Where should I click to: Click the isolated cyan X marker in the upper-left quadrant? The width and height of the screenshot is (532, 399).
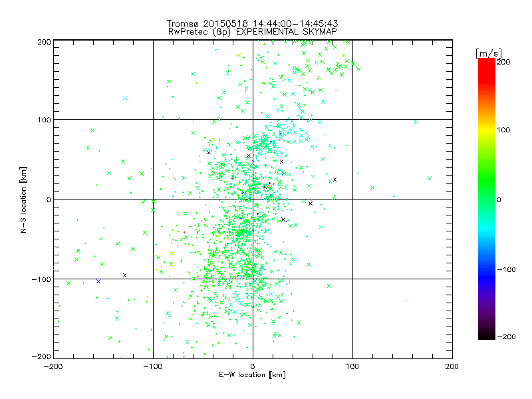125,98
